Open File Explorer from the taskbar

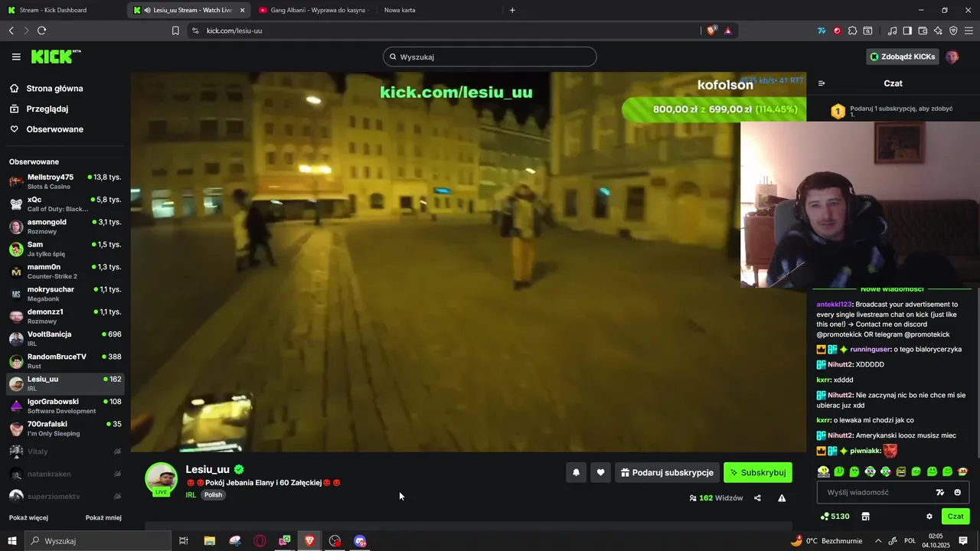209,541
